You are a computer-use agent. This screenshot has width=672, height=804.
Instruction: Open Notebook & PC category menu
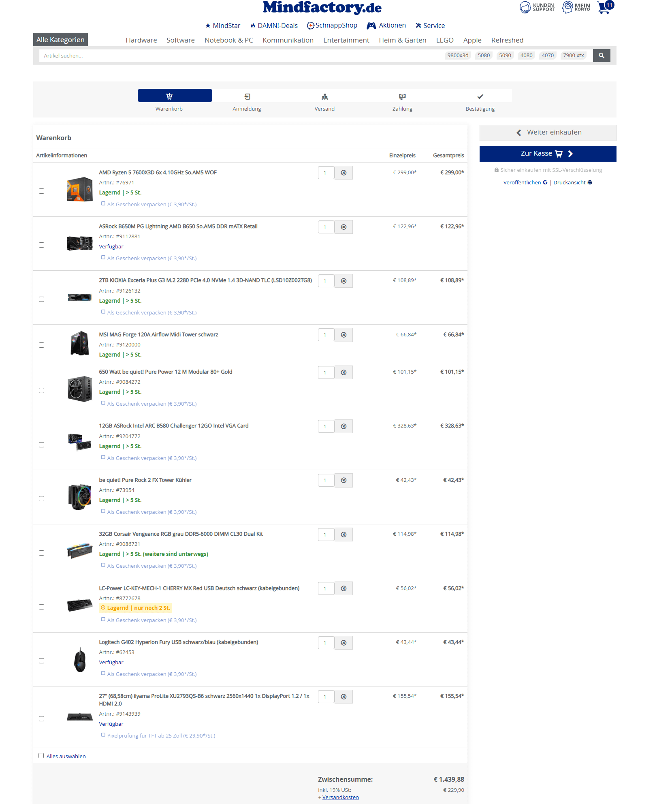pyautogui.click(x=229, y=40)
